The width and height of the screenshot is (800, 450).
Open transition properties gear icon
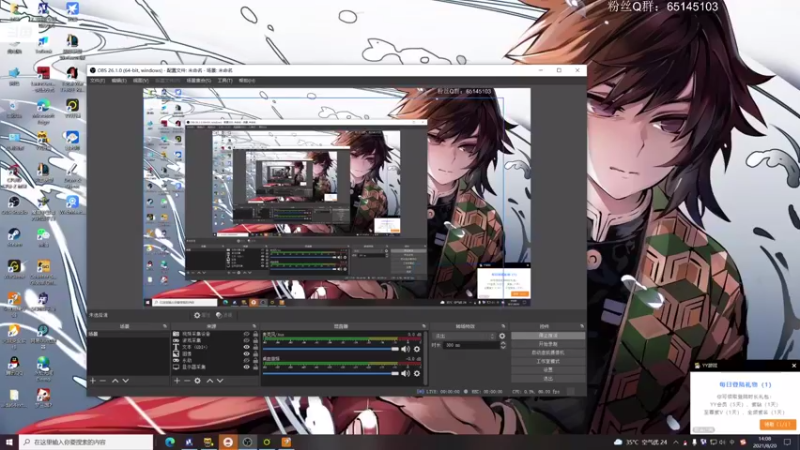point(502,336)
